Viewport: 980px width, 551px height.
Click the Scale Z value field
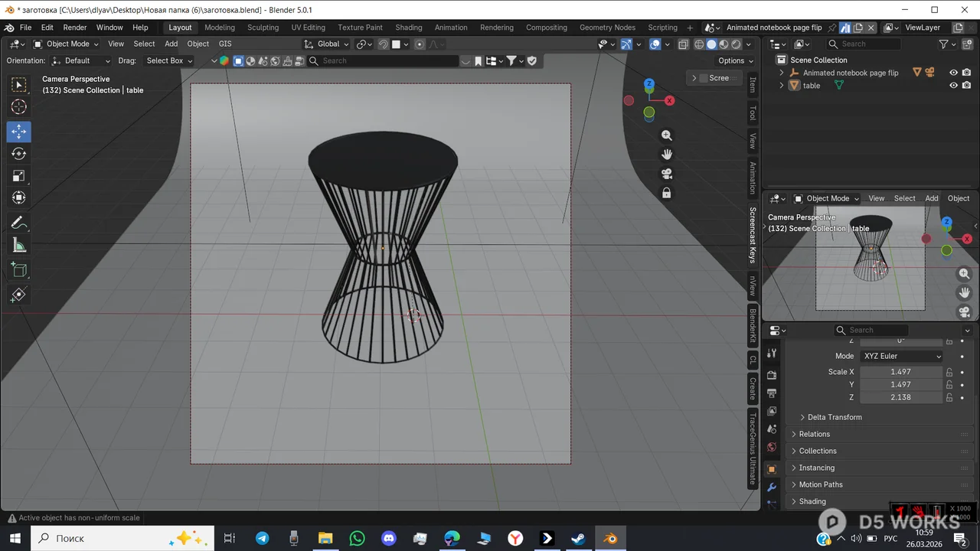tap(901, 398)
